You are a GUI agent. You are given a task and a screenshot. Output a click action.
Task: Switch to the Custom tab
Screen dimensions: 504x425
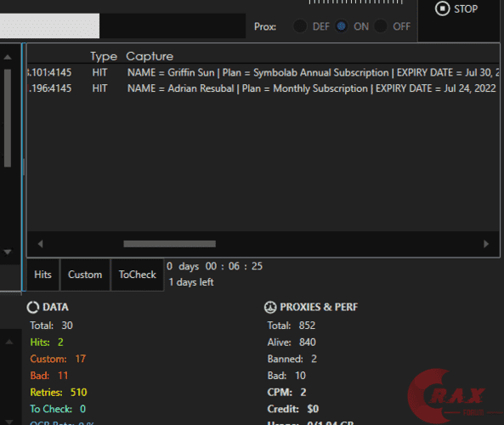pos(85,275)
